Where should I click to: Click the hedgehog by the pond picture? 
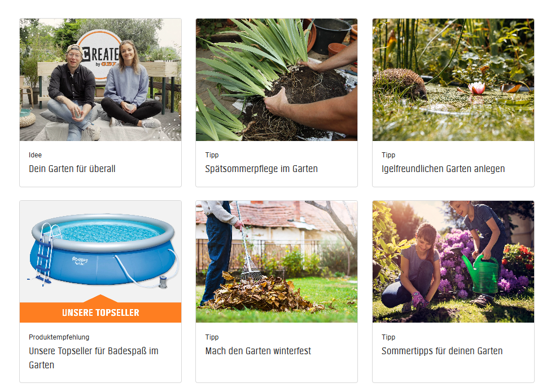point(453,80)
